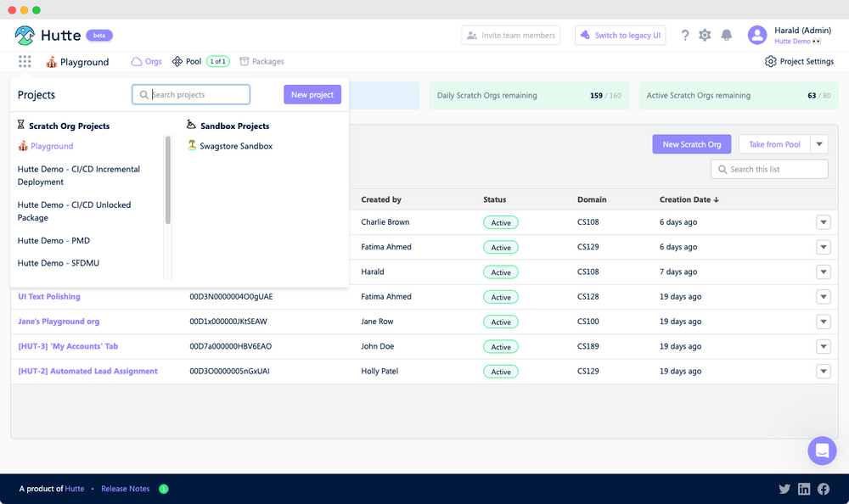Screen dimensions: 849x504
Task: Click the beta badge next to Hutte
Action: click(99, 35)
